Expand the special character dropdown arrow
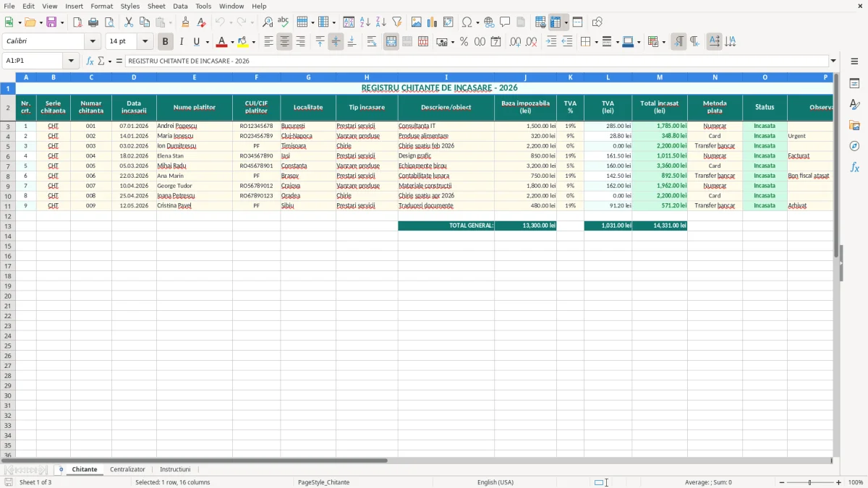This screenshot has width=868, height=488. pyautogui.click(x=477, y=22)
